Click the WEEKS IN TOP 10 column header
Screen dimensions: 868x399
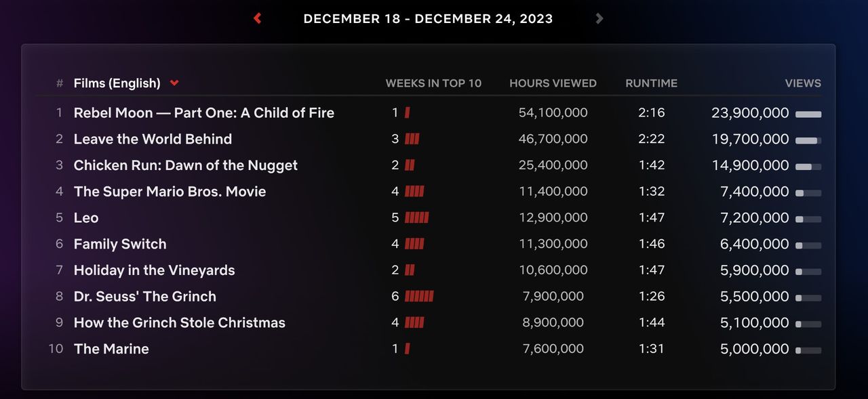point(433,83)
